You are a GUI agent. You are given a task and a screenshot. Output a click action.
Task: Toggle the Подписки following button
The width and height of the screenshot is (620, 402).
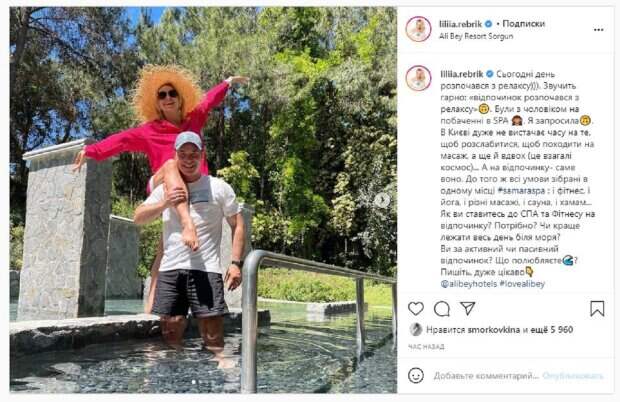coord(524,24)
